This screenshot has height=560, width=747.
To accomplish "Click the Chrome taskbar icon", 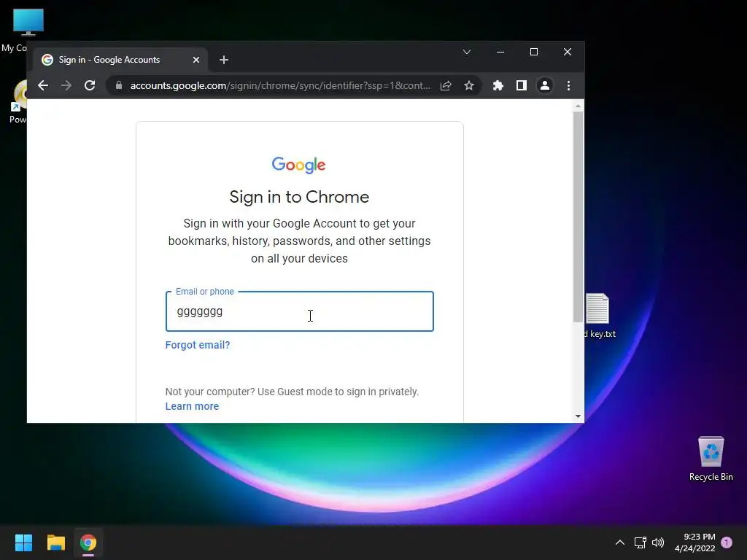I will coord(88,542).
